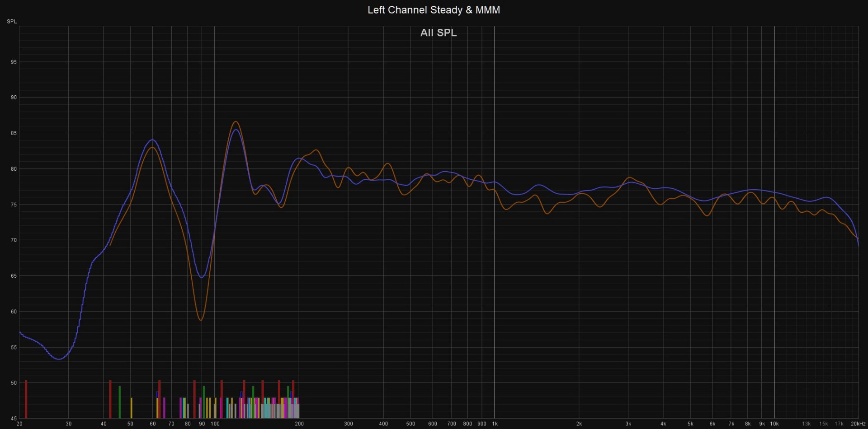Click the 20kHz label on frequency axis
The image size is (868, 429).
click(858, 424)
